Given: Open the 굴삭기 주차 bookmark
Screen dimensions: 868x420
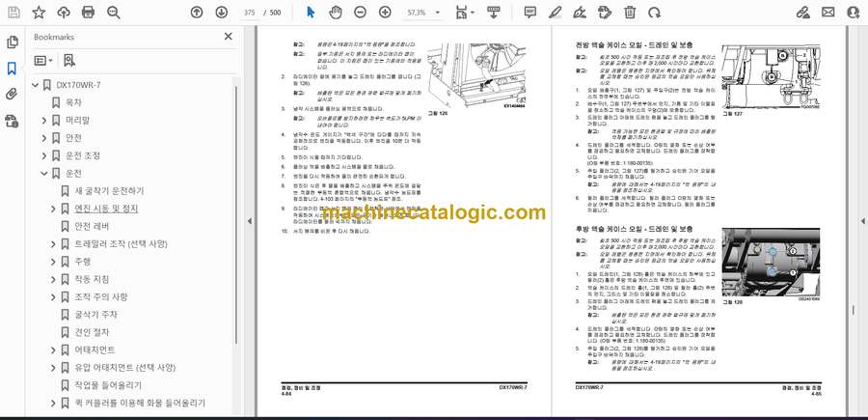Looking at the screenshot, I should click(95, 315).
